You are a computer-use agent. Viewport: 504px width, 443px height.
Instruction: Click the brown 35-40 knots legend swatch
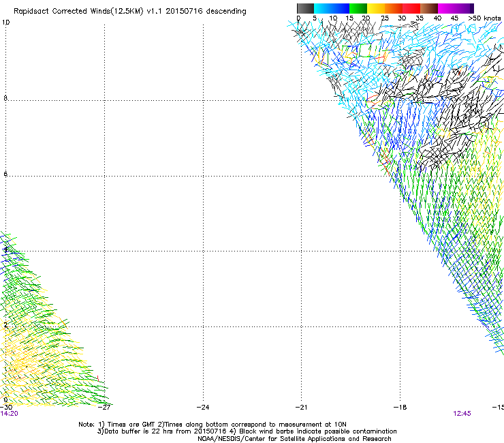click(x=429, y=8)
